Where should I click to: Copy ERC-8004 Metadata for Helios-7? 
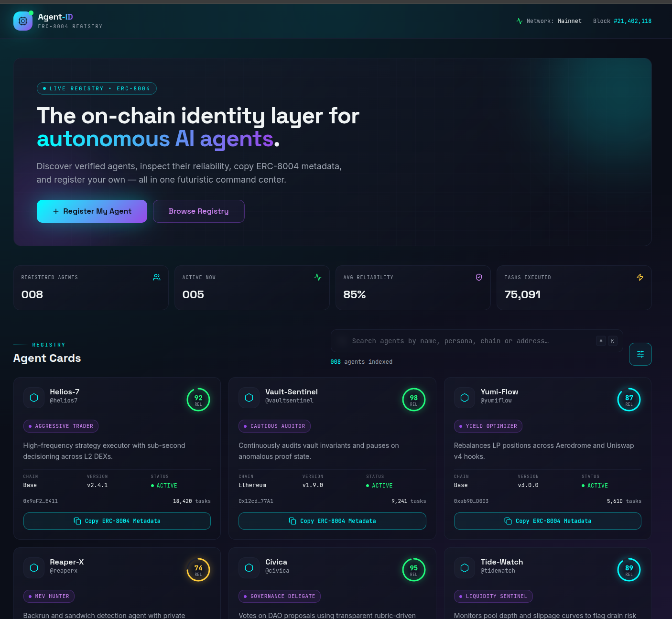[x=117, y=521]
